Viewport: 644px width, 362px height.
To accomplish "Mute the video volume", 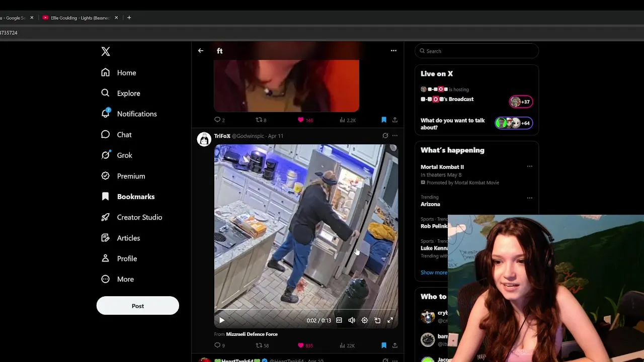I will pyautogui.click(x=352, y=320).
